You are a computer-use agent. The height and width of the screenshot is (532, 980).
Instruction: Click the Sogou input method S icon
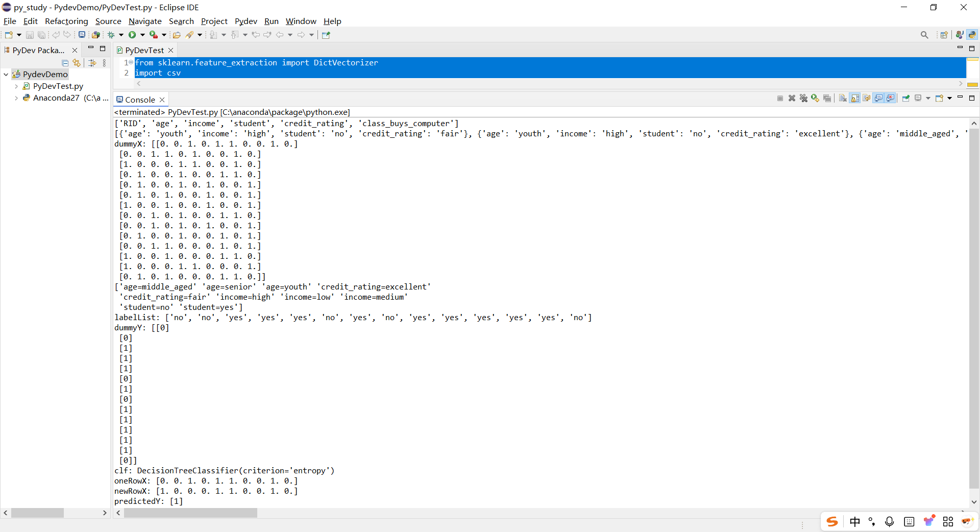832,521
